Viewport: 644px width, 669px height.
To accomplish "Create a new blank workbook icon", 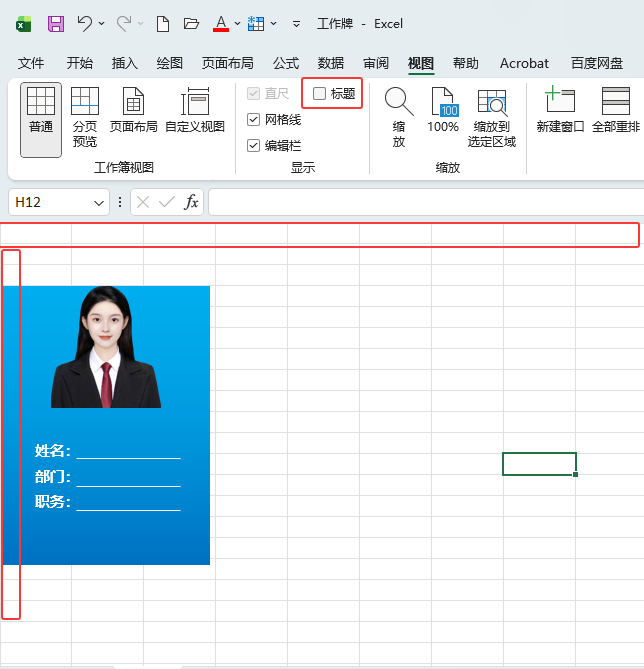I will [163, 24].
